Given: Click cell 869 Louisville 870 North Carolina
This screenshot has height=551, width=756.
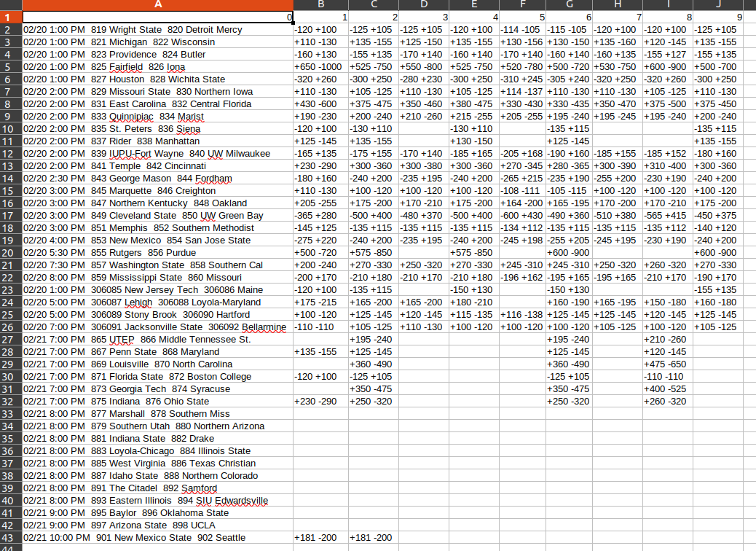Looking at the screenshot, I should [x=157, y=364].
